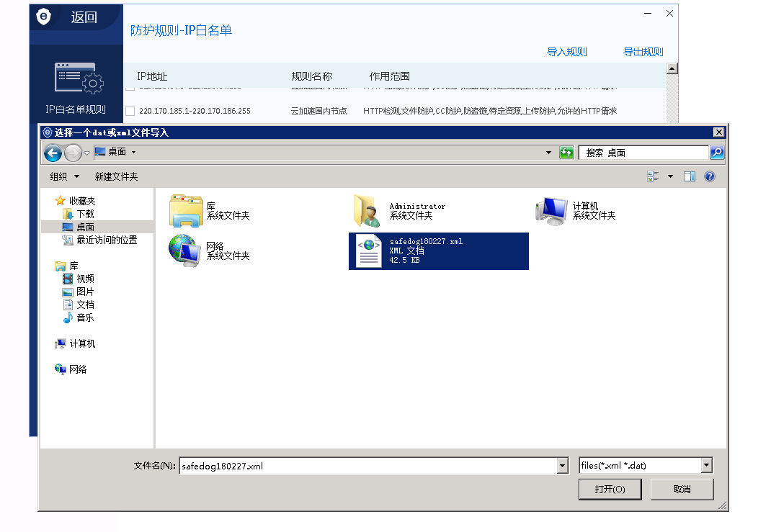Open the 组织 dropdown menu
771x532 pixels.
pos(64,176)
